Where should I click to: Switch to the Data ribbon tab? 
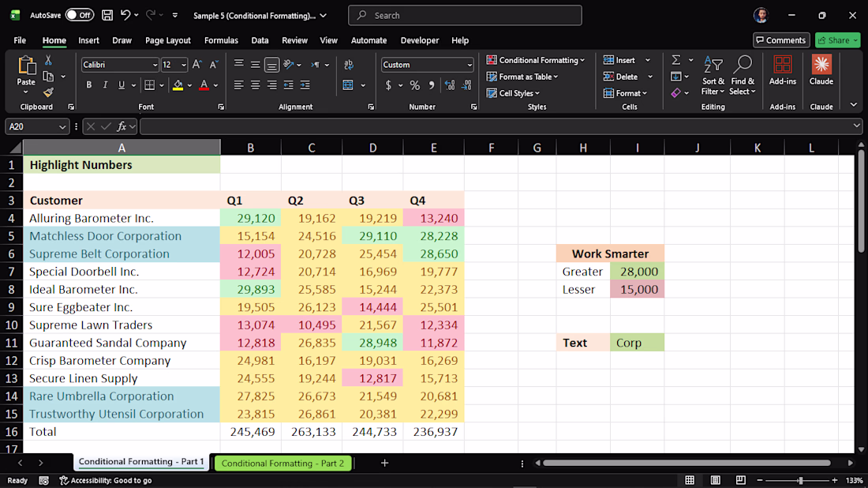pyautogui.click(x=260, y=40)
